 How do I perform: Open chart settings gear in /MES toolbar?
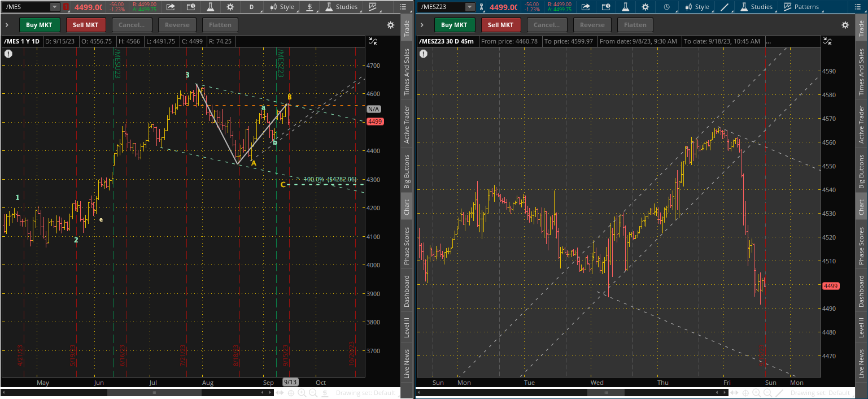(230, 7)
